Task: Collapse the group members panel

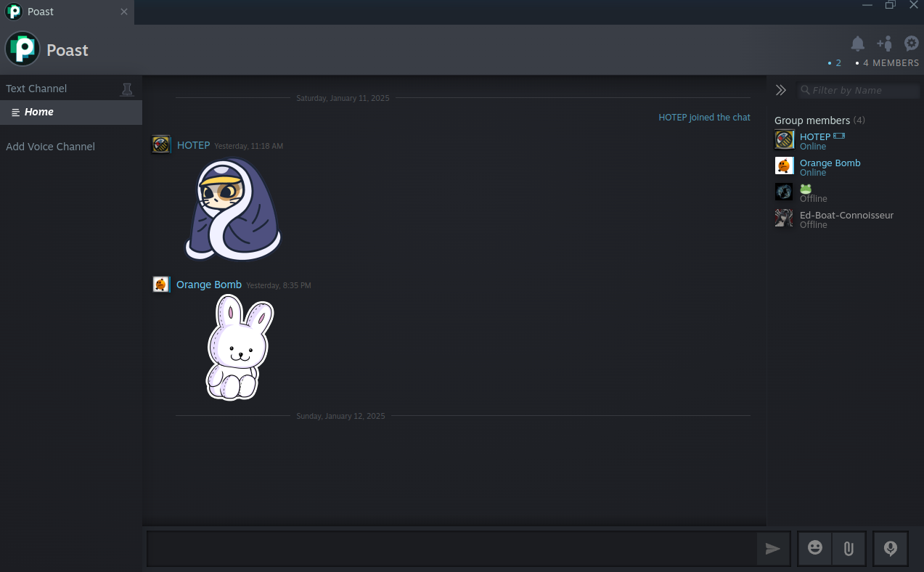Action: [x=781, y=90]
